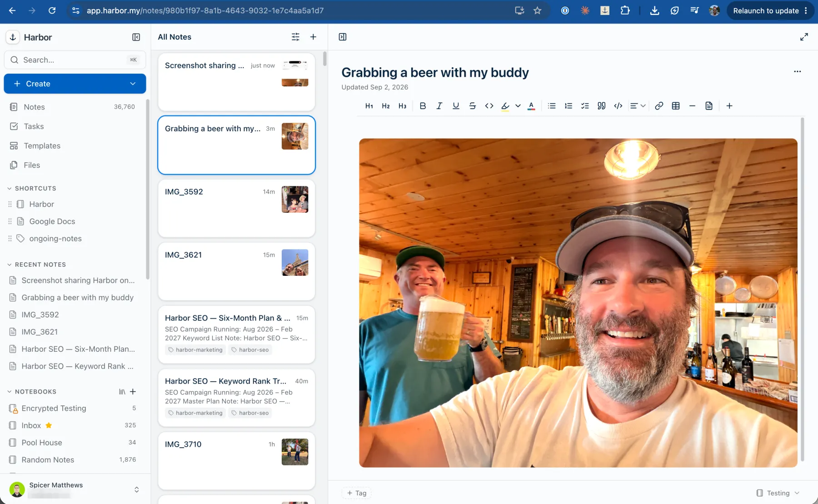Open the text alignment dropdown
The image size is (818, 504).
[x=638, y=106]
